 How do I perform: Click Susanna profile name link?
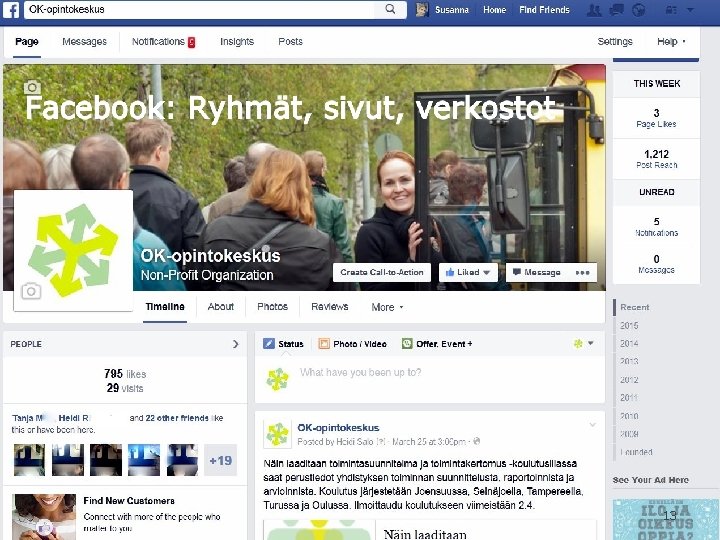click(451, 10)
